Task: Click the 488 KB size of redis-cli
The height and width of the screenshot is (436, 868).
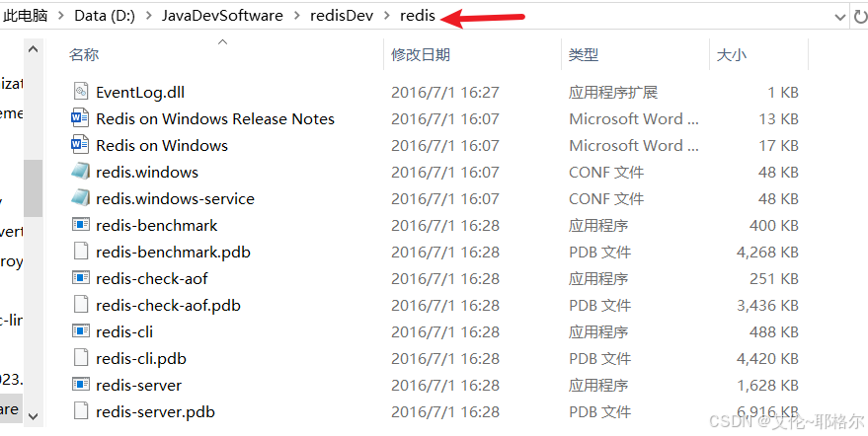Action: 774,331
